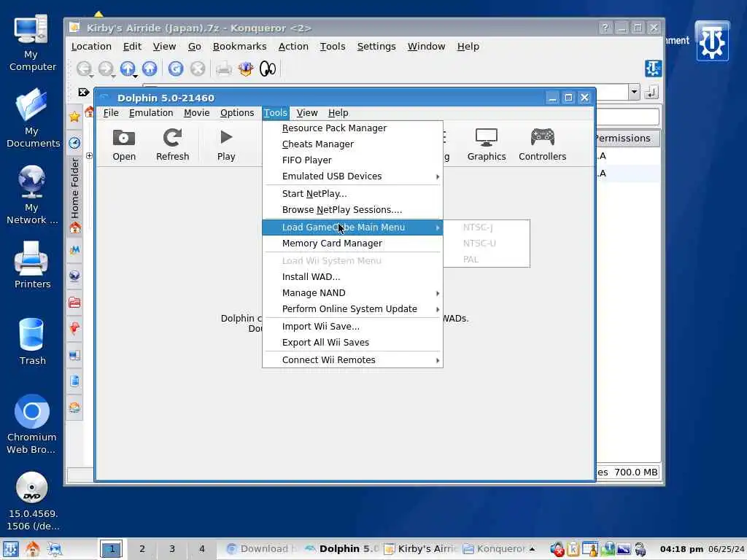Click Konqueror's up arrow icon
747x560 pixels.
click(x=128, y=69)
